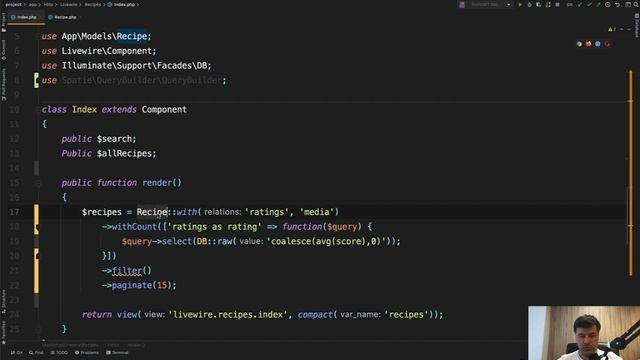Open in Opera browser icon
Image resolution: width=640 pixels, height=360 pixels.
(607, 44)
